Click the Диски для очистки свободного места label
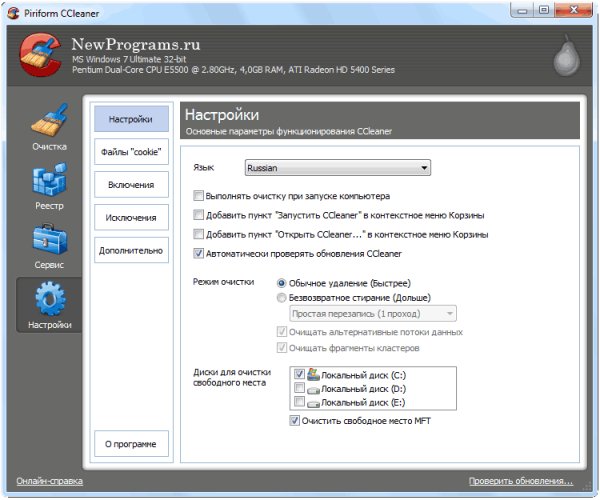Viewport: 600px width, 500px height. (x=232, y=377)
